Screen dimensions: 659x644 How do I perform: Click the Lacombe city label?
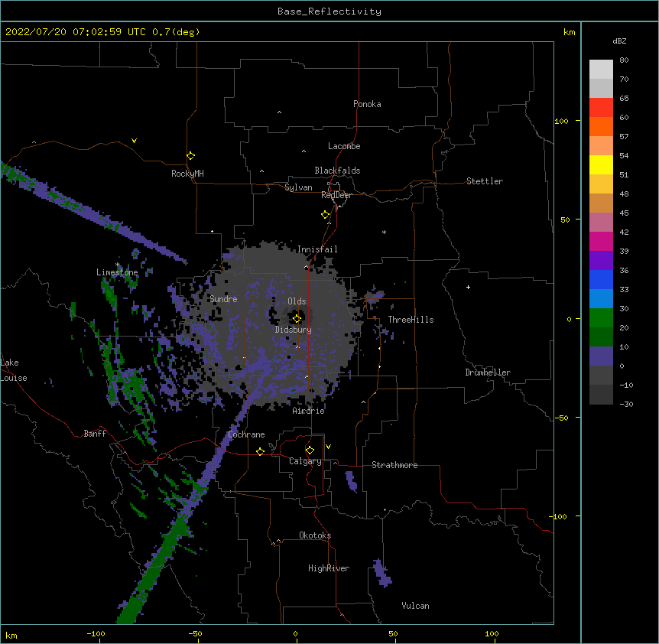344,146
